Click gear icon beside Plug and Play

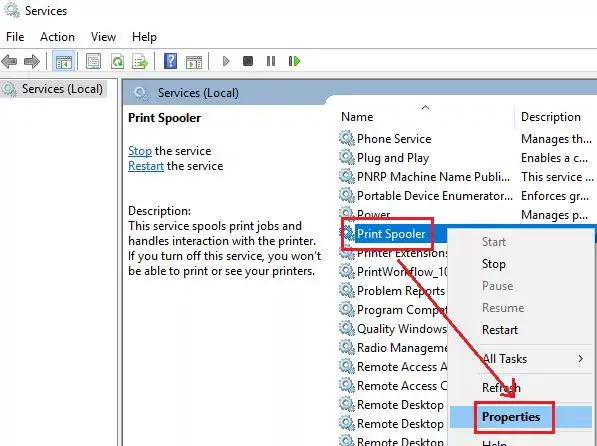click(x=346, y=157)
